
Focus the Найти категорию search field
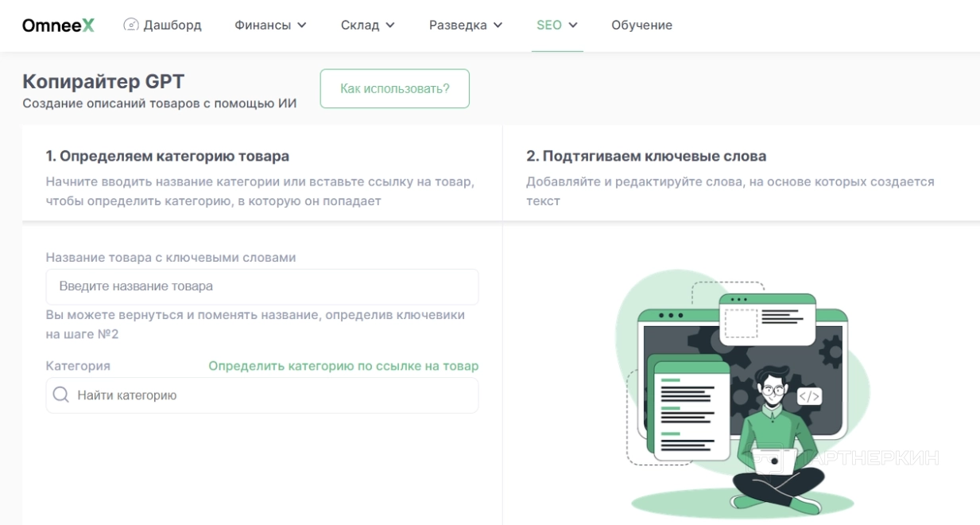click(262, 395)
